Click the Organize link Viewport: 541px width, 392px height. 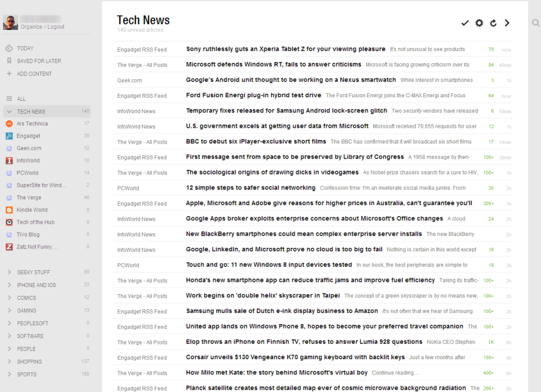tap(31, 27)
